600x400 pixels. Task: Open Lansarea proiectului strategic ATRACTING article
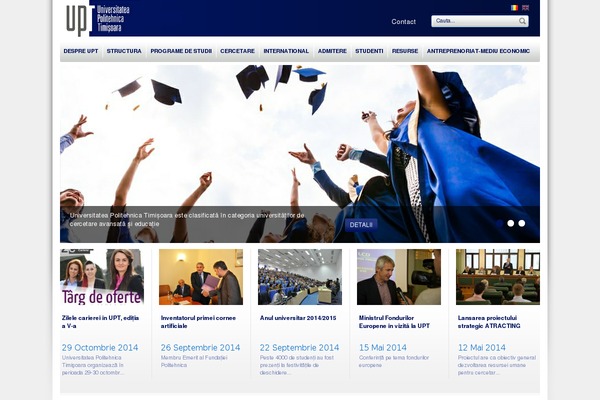489,322
